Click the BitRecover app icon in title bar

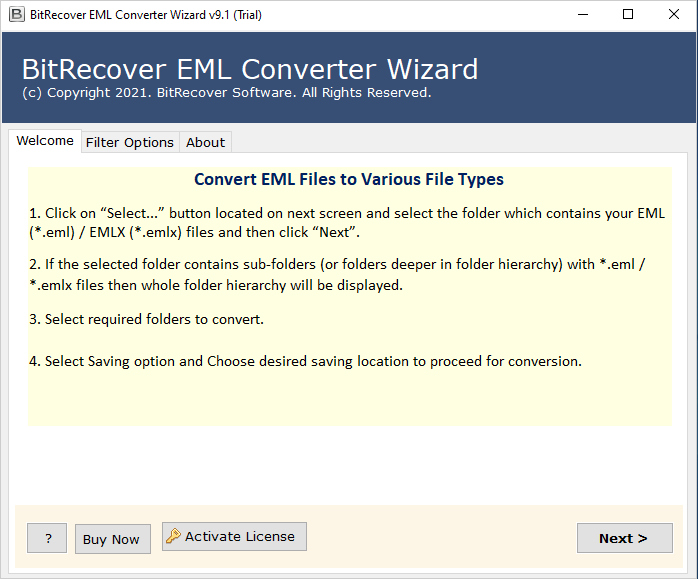(16, 15)
